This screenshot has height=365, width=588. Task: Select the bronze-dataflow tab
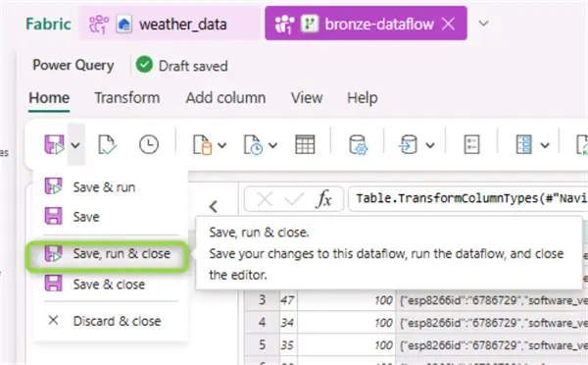366,24
